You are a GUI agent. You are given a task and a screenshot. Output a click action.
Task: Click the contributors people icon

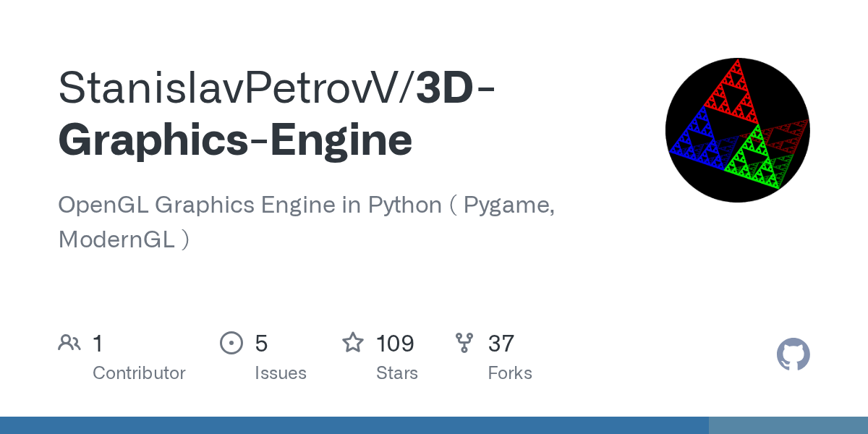tap(69, 343)
